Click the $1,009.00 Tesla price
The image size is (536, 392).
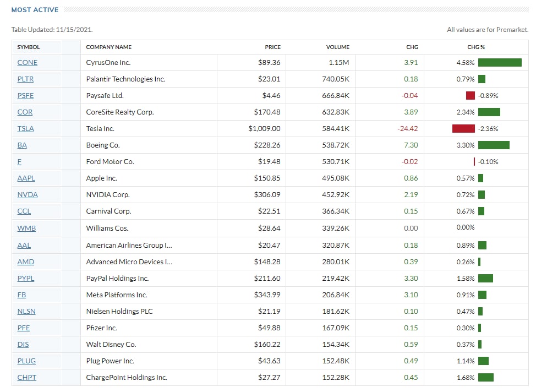click(x=264, y=129)
